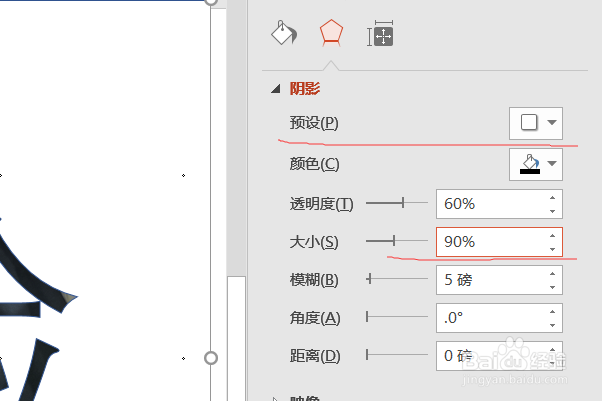Expand the 映像 reflection section

pyautogui.click(x=275, y=397)
